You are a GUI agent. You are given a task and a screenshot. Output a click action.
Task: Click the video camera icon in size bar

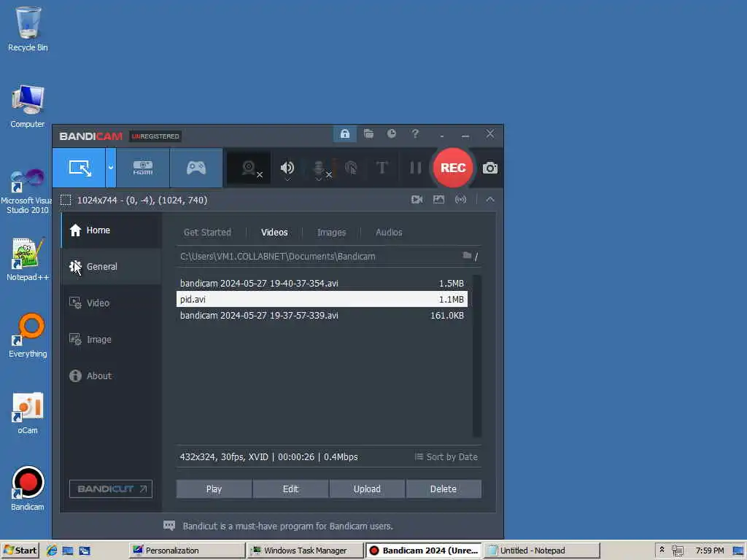click(417, 200)
